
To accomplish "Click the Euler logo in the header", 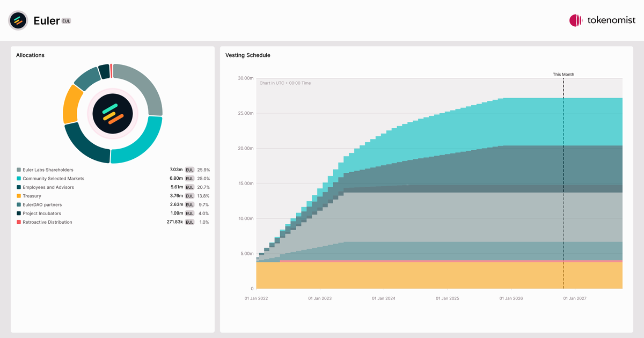I will (18, 20).
